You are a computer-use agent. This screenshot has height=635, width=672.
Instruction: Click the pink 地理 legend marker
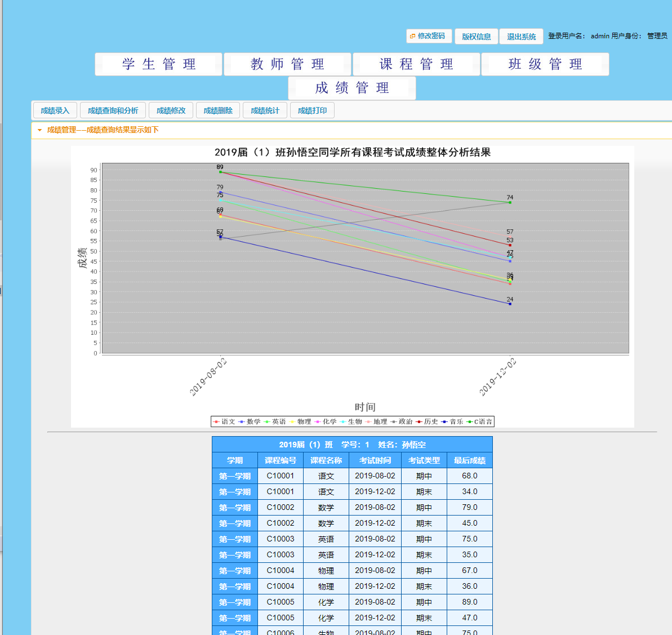(x=367, y=421)
